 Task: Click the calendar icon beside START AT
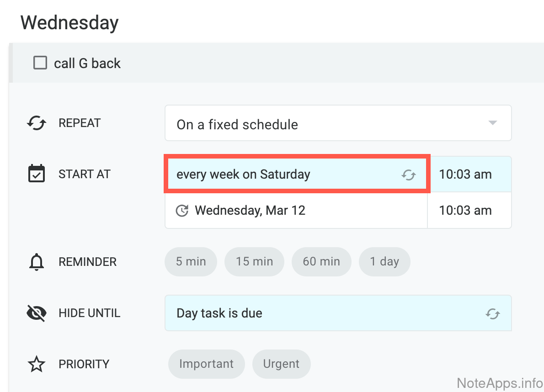click(x=37, y=174)
